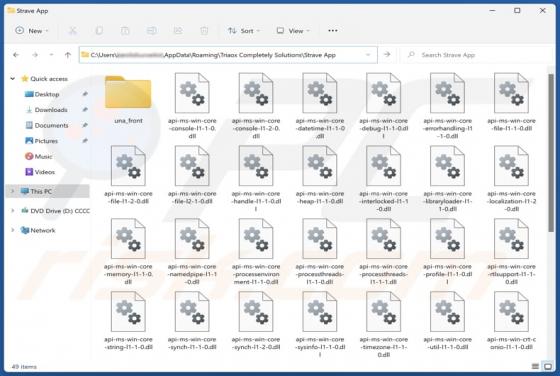
Task: Select api-ms-win-core-processenvironment-l1-1-0.dll file
Action: coord(256,251)
